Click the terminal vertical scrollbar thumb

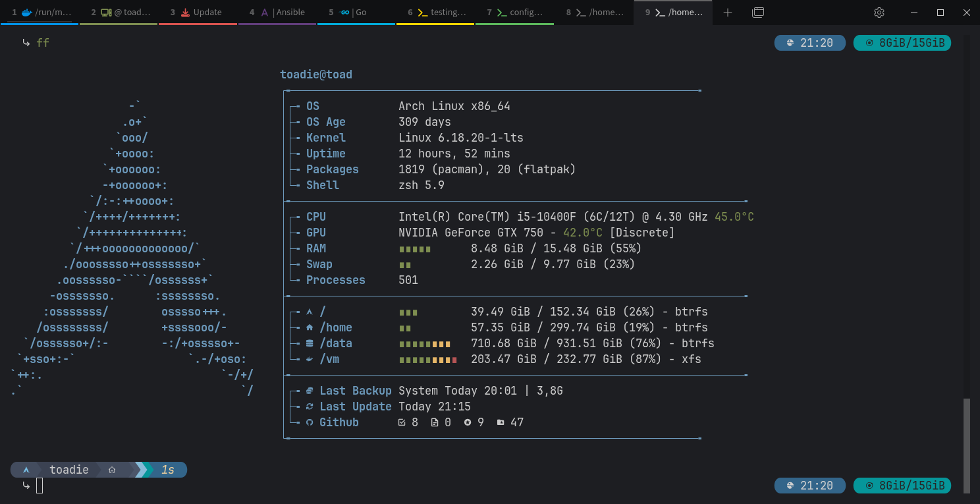click(x=967, y=445)
